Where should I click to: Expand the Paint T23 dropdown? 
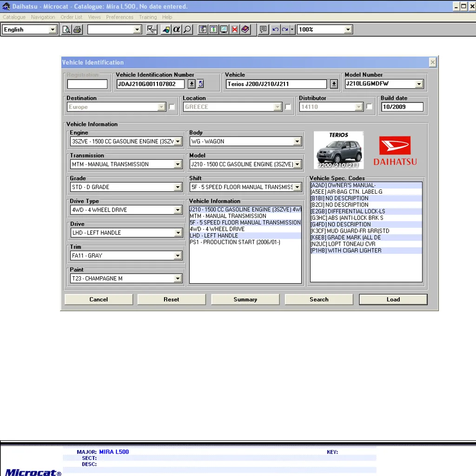178,278
